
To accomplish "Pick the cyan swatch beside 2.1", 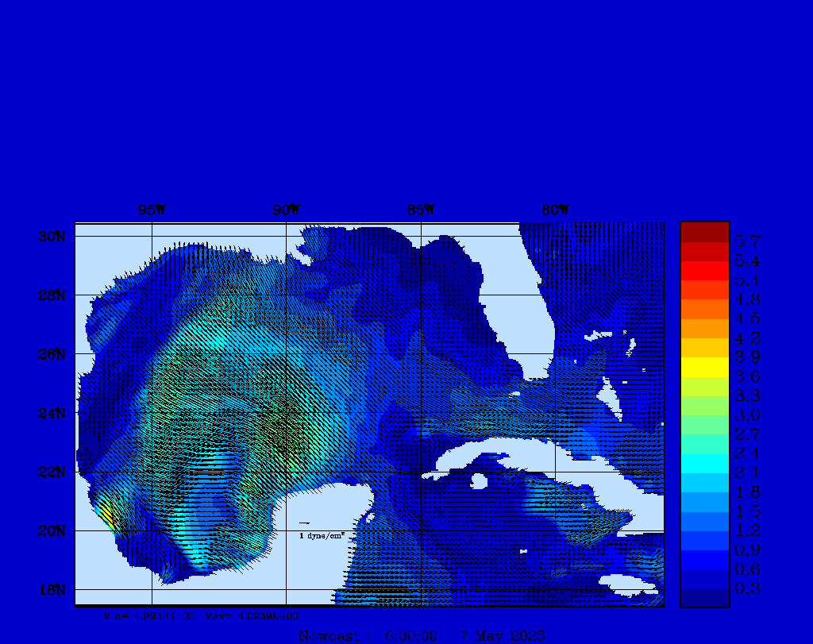I will point(704,464).
